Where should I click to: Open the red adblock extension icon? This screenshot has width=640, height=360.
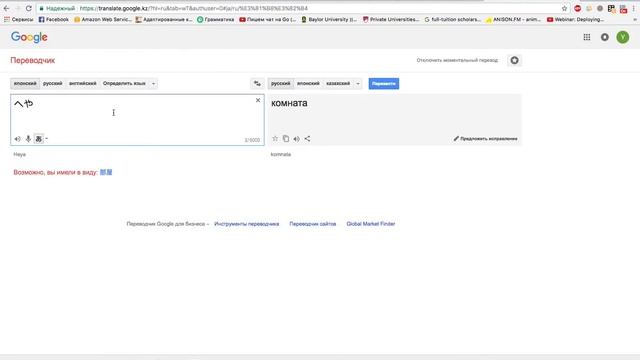pyautogui.click(x=577, y=8)
